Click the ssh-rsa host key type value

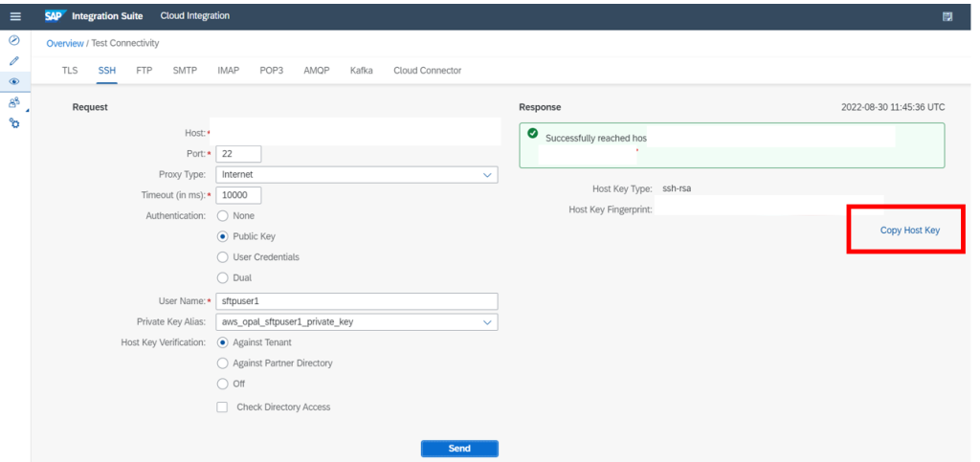coord(679,188)
